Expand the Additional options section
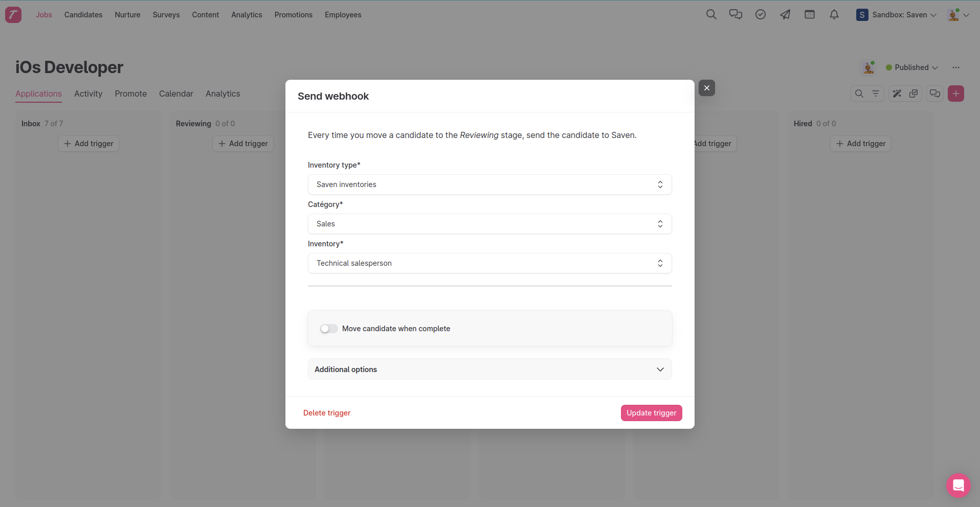This screenshot has width=980, height=507. click(x=489, y=370)
